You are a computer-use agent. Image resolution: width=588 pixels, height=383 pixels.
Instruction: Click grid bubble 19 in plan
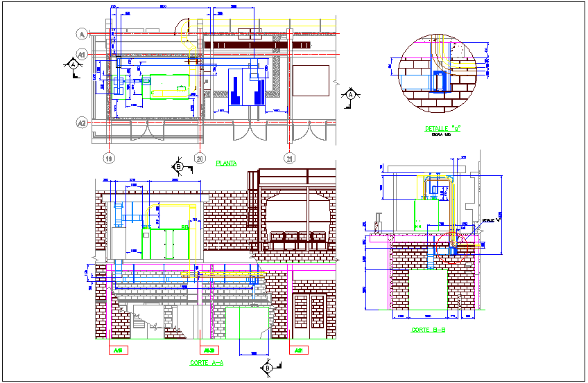pyautogui.click(x=109, y=159)
